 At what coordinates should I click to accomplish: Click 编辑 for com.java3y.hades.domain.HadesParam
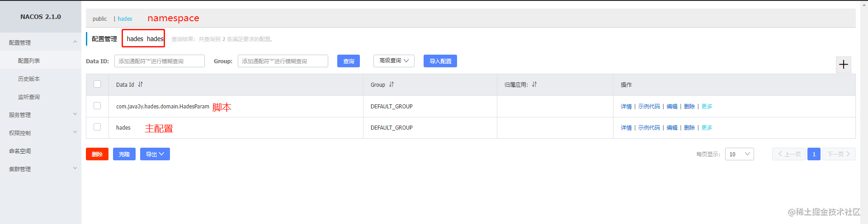coord(672,107)
